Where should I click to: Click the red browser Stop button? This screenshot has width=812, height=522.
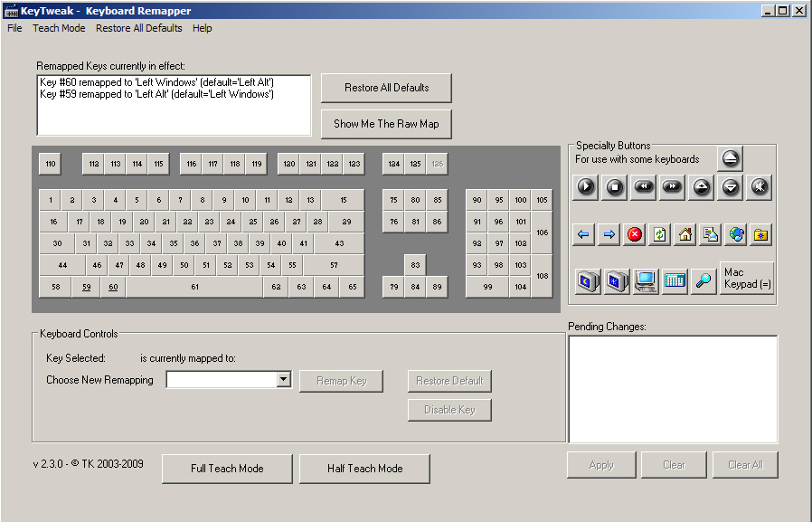635,234
